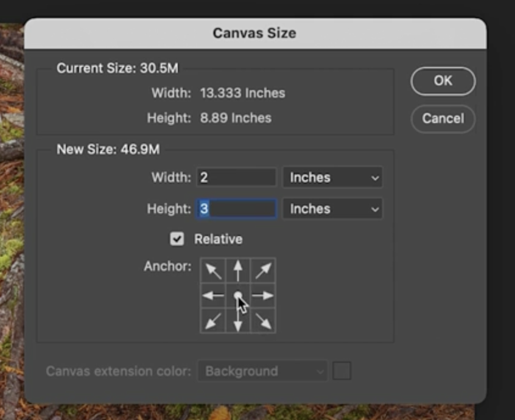The height and width of the screenshot is (420, 515).
Task: Set anchor to top-right arrow
Action: pos(263,271)
